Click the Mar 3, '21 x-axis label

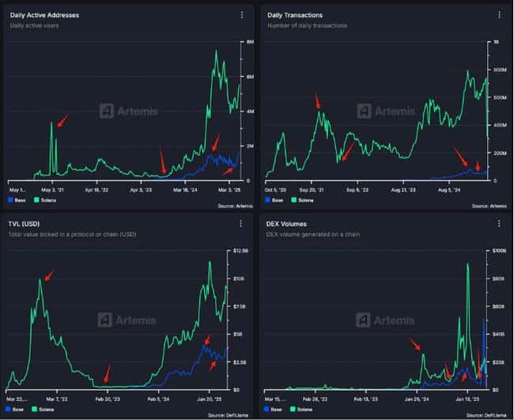pos(53,191)
